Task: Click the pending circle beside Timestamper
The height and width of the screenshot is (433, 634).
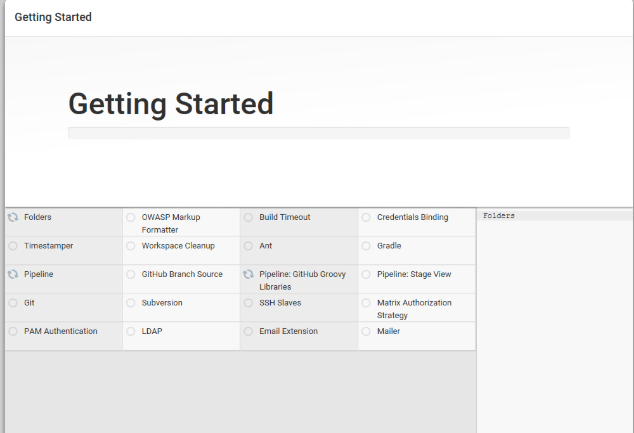Action: point(13,246)
